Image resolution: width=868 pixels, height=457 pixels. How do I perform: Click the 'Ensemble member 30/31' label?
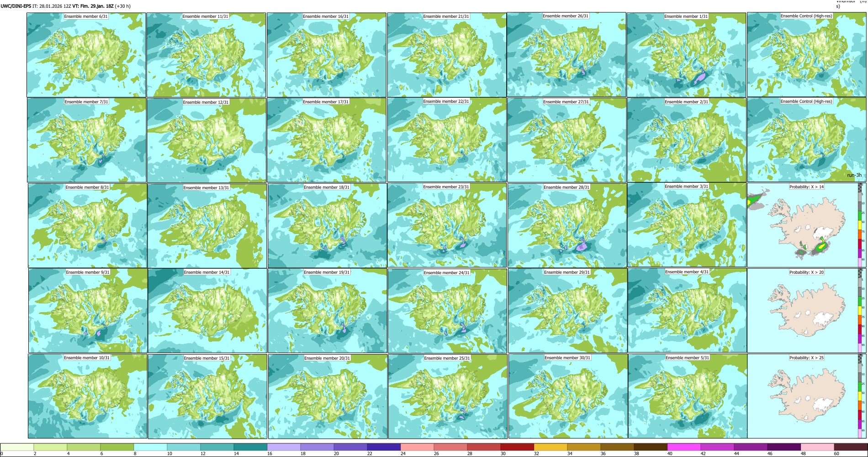click(x=567, y=358)
